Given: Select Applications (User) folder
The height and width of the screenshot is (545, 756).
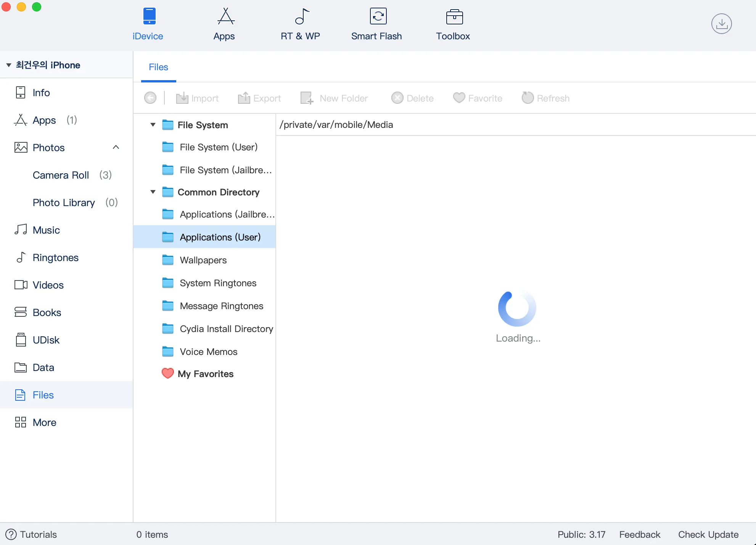Looking at the screenshot, I should coord(204,237).
